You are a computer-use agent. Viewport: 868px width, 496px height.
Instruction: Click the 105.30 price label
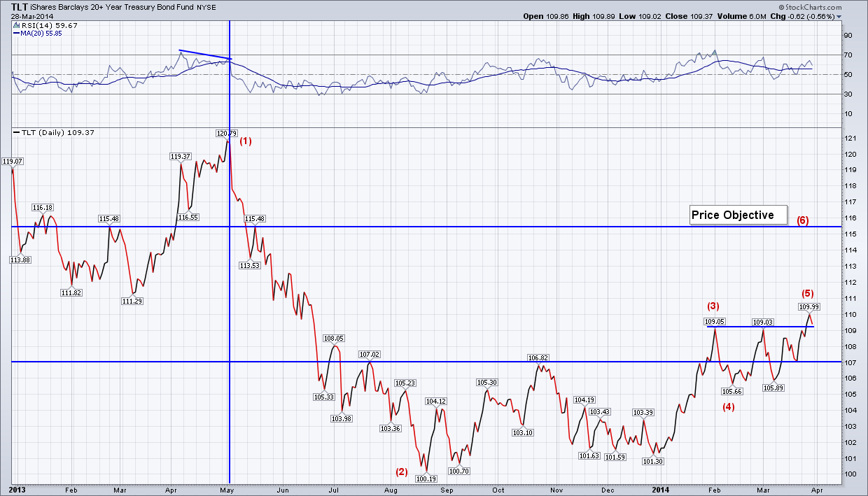tap(486, 383)
